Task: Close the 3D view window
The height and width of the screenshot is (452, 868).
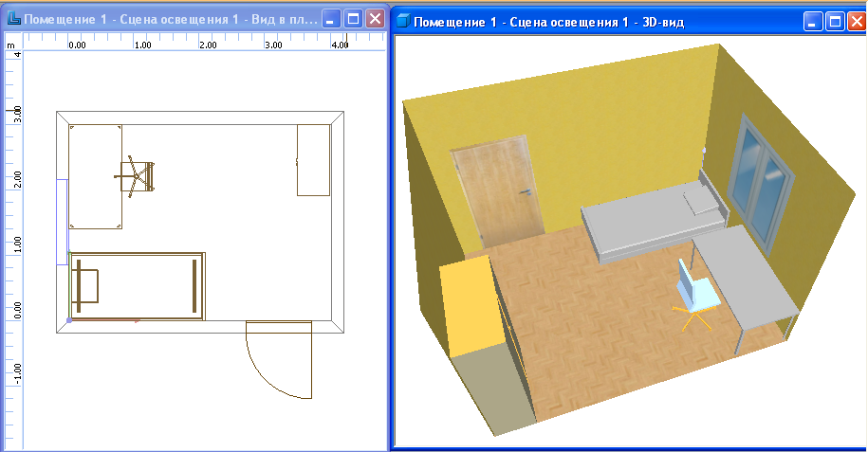Action: pyautogui.click(x=857, y=22)
